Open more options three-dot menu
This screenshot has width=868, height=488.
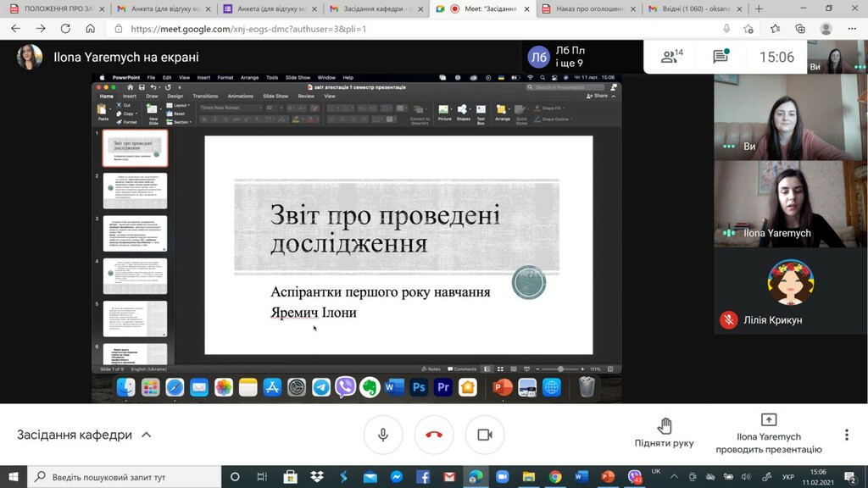click(x=846, y=435)
